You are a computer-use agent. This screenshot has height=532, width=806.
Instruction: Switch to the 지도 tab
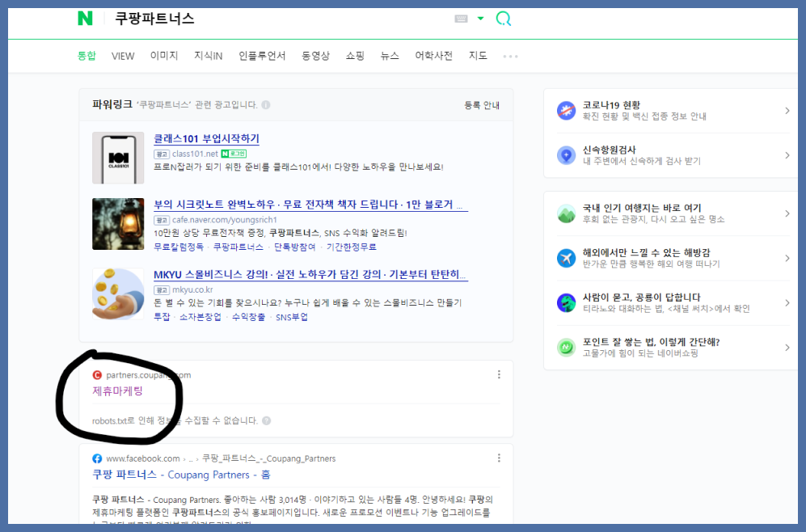tap(478, 56)
